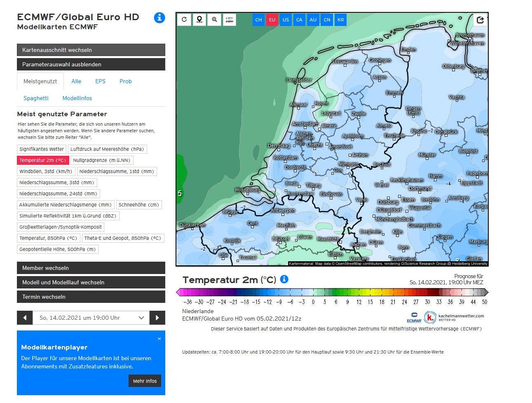Click the Niederlande caption below the legend
This screenshot has width=532, height=403.
pos(198,311)
